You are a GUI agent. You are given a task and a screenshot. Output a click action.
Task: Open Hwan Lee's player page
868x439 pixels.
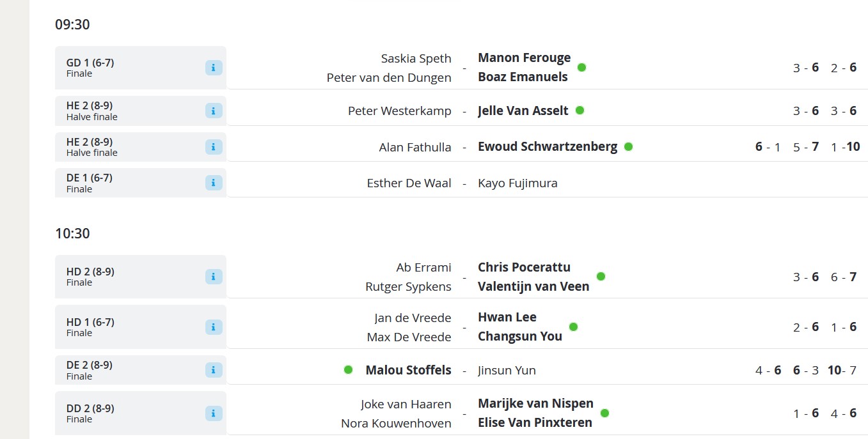point(507,317)
